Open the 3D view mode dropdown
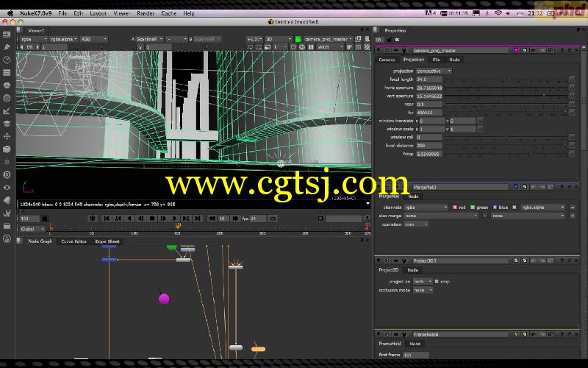Image resolution: width=588 pixels, height=368 pixels. pos(279,39)
